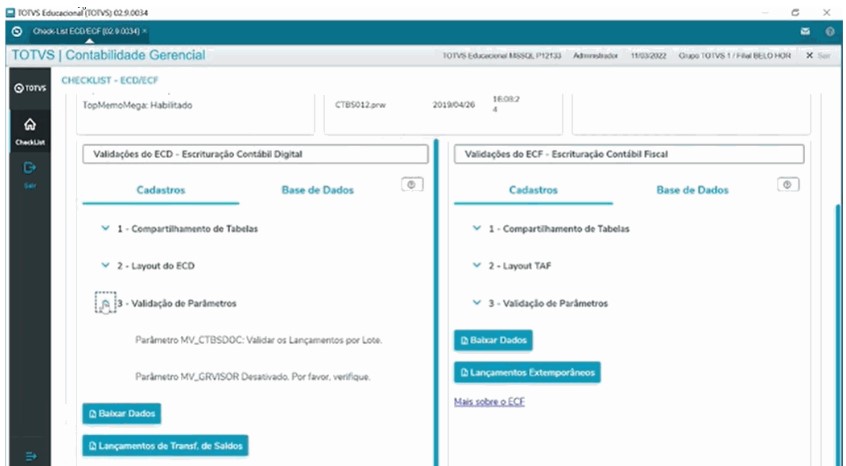Switch to ECF Base de Dados tab
This screenshot has height=466, width=846.
click(x=692, y=190)
